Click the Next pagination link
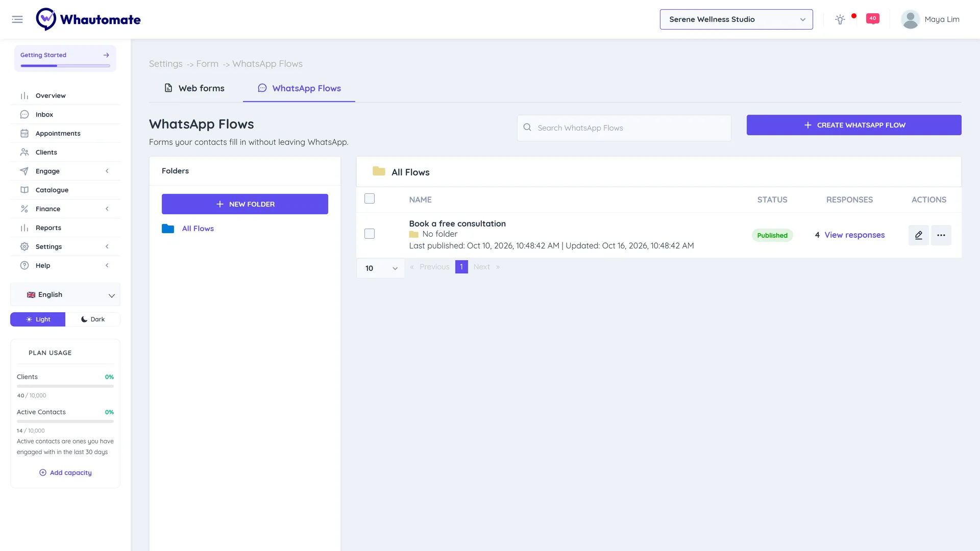The height and width of the screenshot is (551, 980). click(x=481, y=267)
